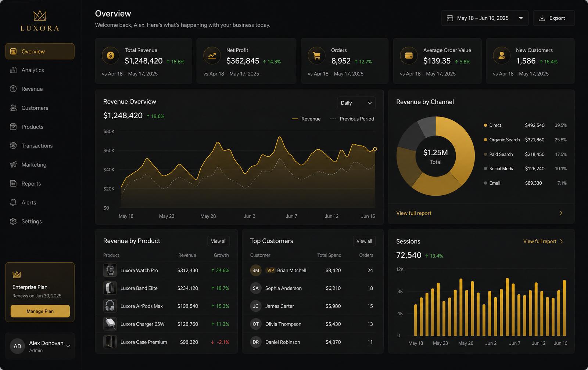Click the Products box icon

click(13, 127)
